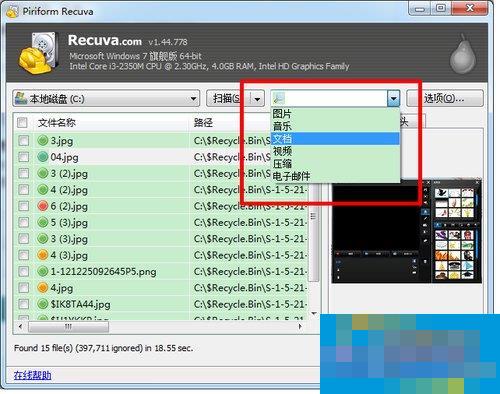Viewport: 500px width, 394px height.
Task: Tick the checkbox for 3 (2).jpg
Action: (x=23, y=173)
